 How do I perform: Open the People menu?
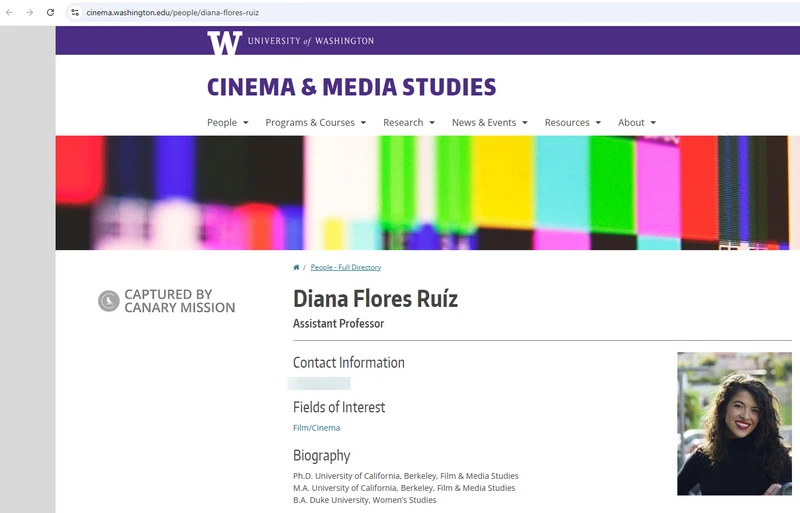(x=222, y=123)
